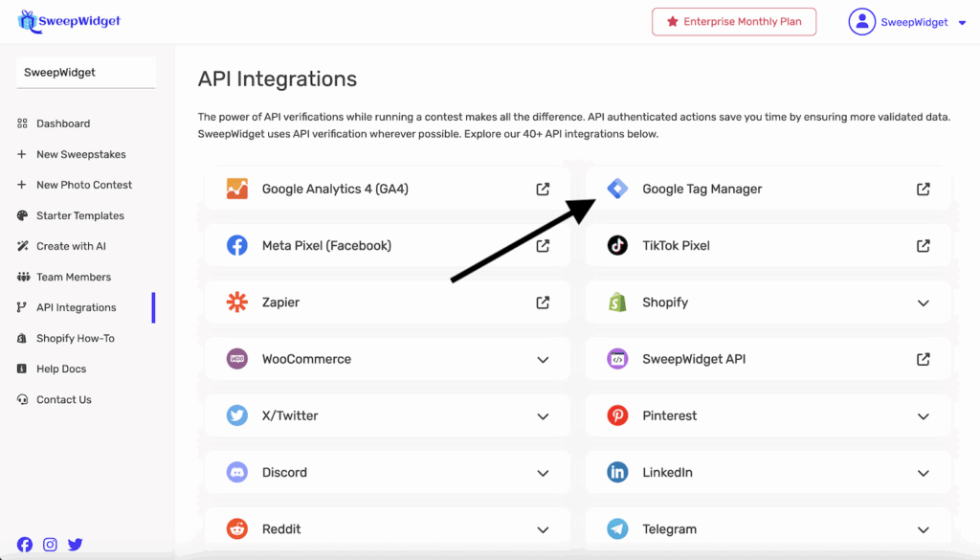980x560 pixels.
Task: Select New Sweepstakes in sidebar
Action: pyautogui.click(x=80, y=154)
